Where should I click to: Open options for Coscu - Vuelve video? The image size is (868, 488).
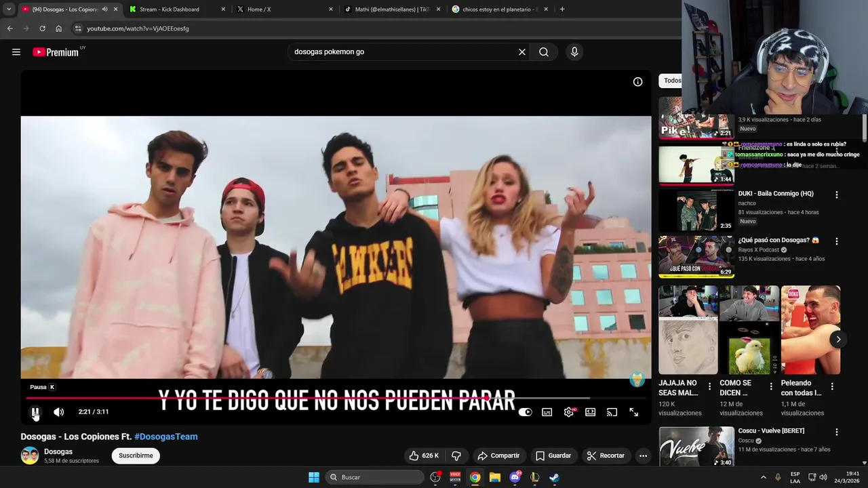[x=836, y=432]
